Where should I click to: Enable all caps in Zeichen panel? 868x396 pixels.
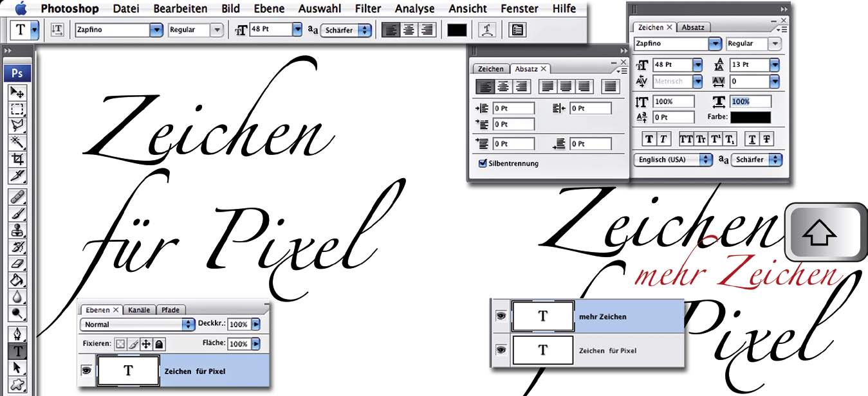click(x=686, y=139)
